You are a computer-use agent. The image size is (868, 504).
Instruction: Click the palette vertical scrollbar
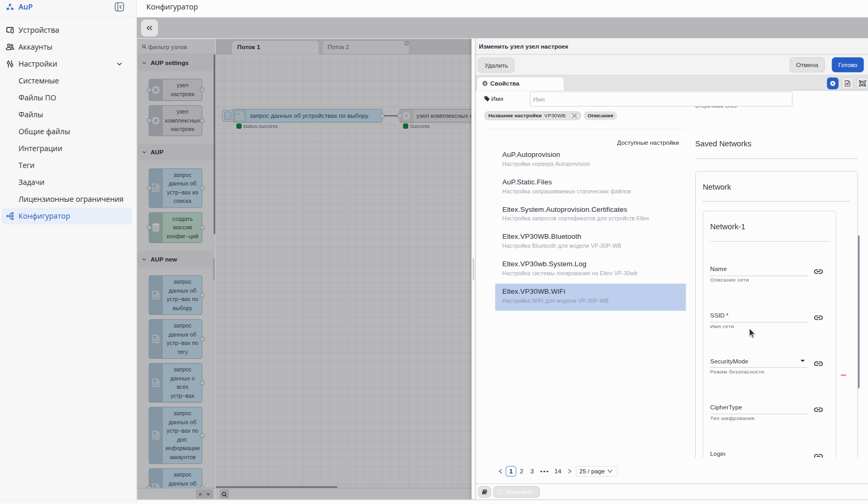click(214, 144)
